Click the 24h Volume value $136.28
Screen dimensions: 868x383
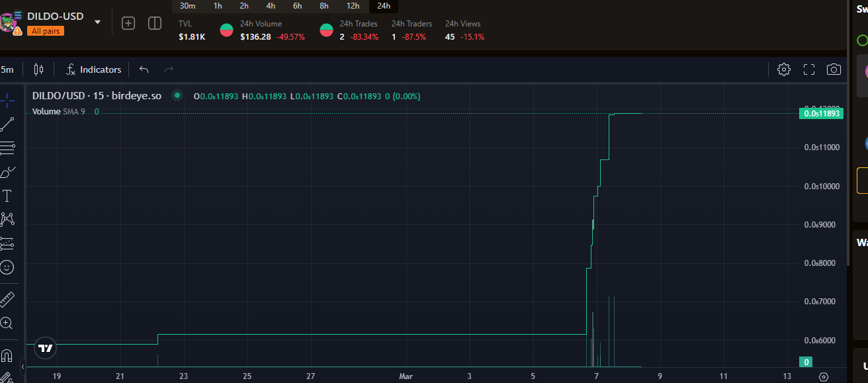pyautogui.click(x=255, y=37)
